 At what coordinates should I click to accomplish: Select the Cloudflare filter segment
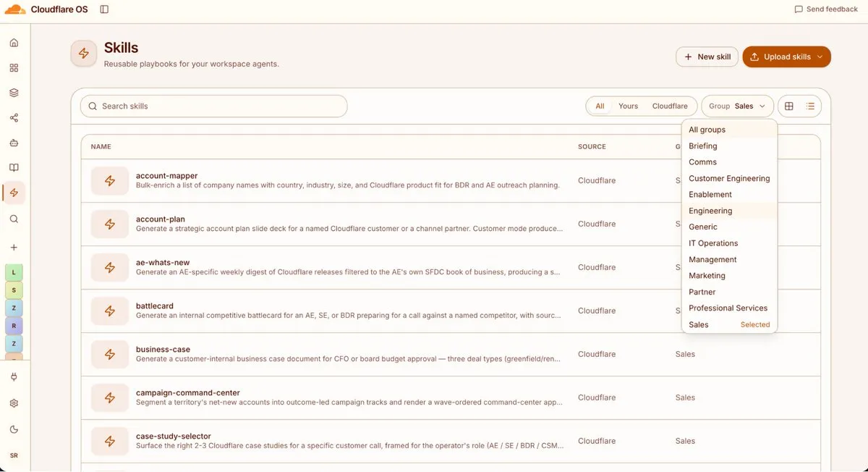pos(670,106)
